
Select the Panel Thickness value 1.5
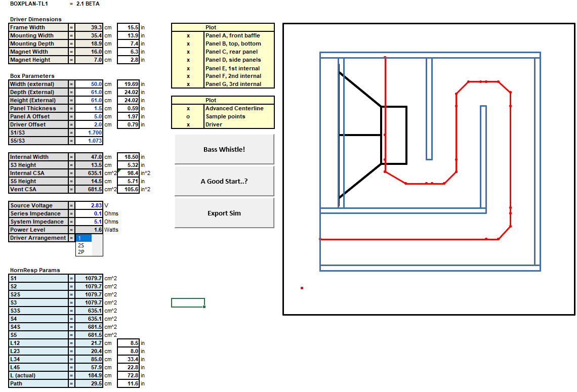coord(89,108)
